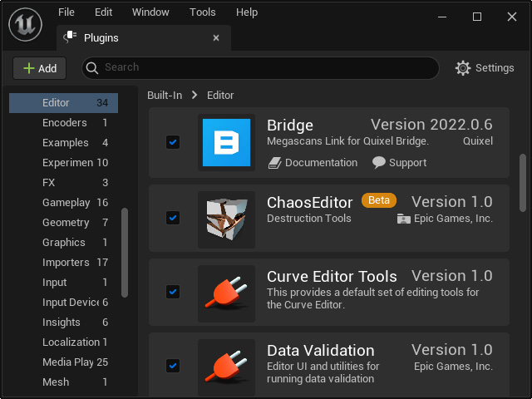Click the plugin list vertical scrollbar

click(x=523, y=183)
